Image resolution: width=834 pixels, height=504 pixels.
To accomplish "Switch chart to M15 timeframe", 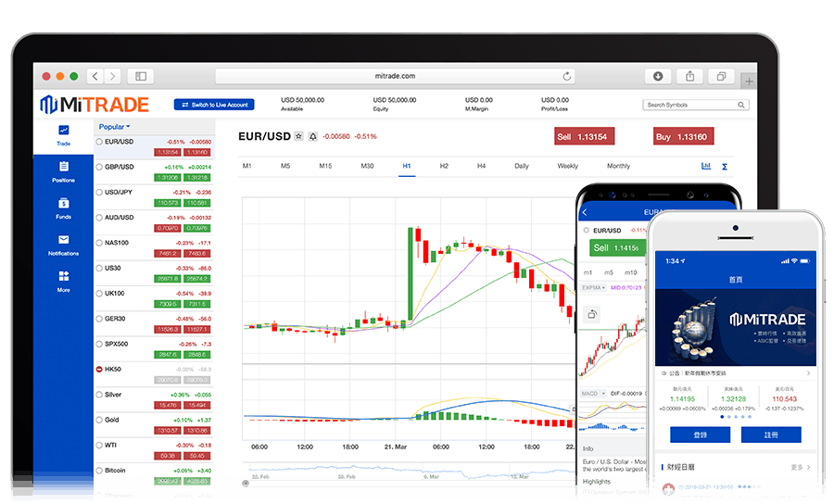I will (x=325, y=166).
